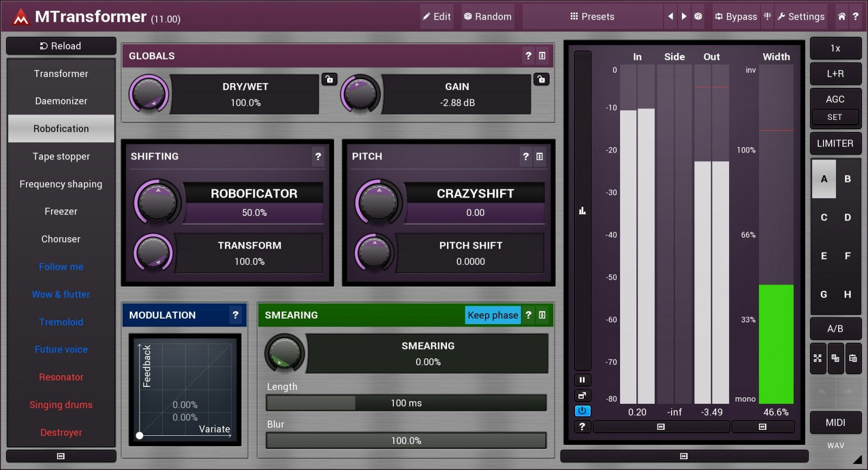Screen dimensions: 868x470
Task: Open PITCH help question mark
Action: (526, 156)
